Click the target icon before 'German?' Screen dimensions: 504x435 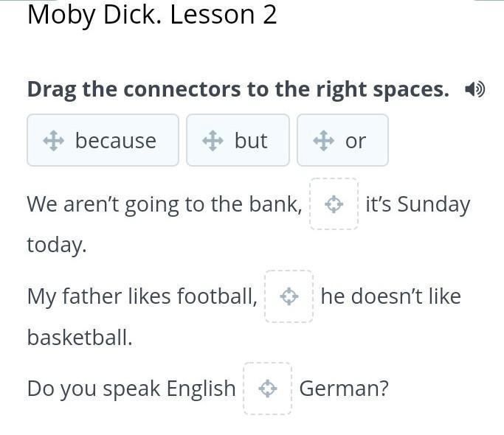tap(267, 389)
